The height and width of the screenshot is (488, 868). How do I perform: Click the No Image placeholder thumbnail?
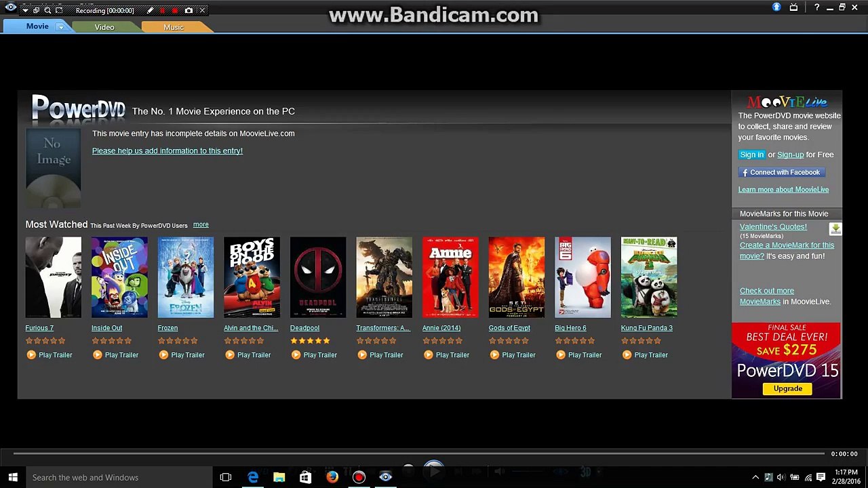point(53,168)
